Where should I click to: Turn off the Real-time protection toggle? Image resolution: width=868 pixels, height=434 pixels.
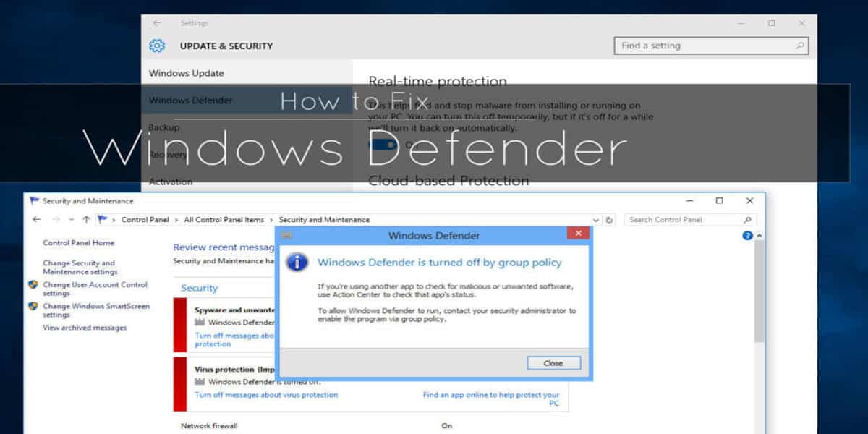point(383,143)
